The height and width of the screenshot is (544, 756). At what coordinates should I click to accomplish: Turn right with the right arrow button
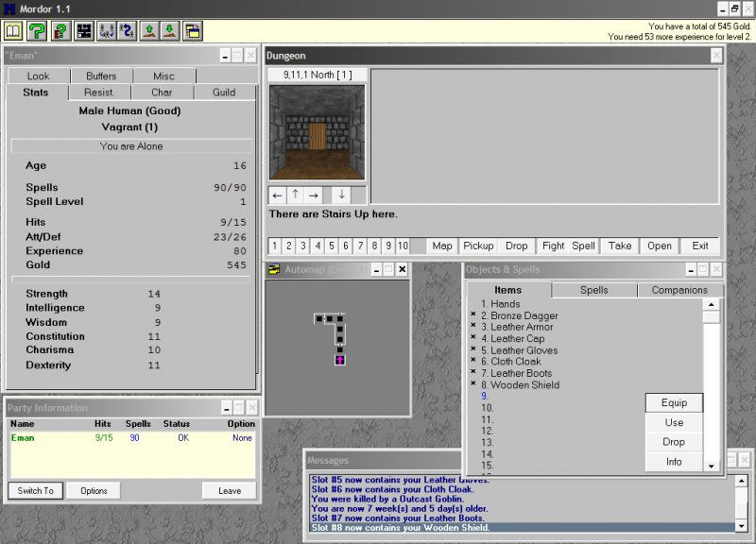pos(314,195)
